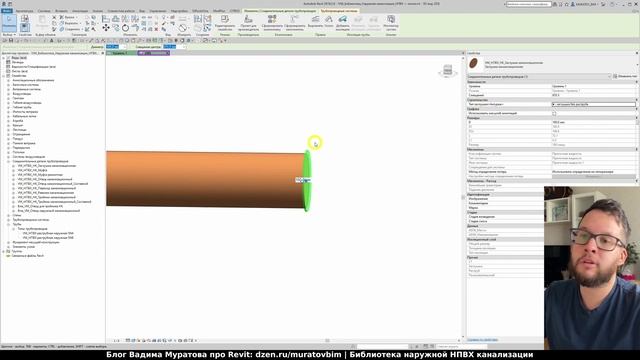Select the Rotate tool icon
Viewport: 640px width, 360px height.
125,28
